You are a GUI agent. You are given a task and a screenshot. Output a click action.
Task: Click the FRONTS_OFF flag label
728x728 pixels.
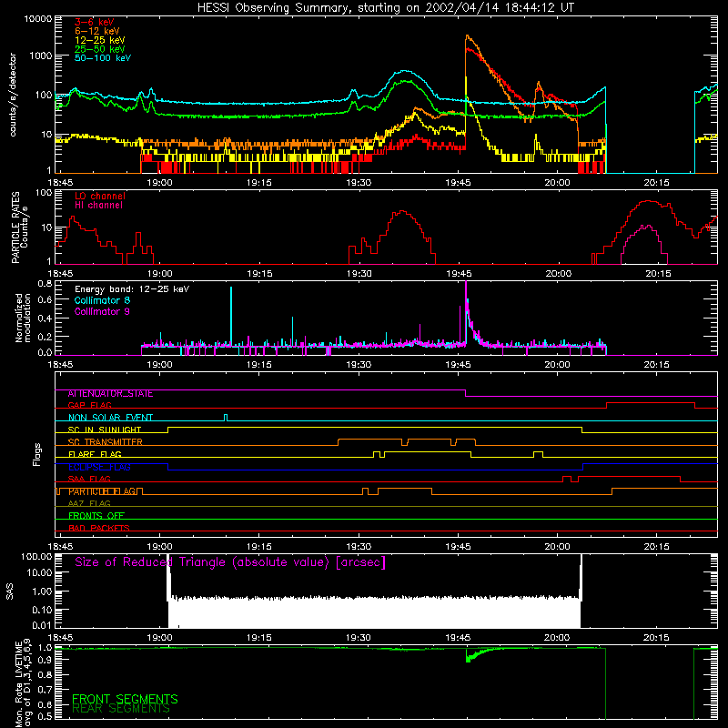(x=96, y=516)
